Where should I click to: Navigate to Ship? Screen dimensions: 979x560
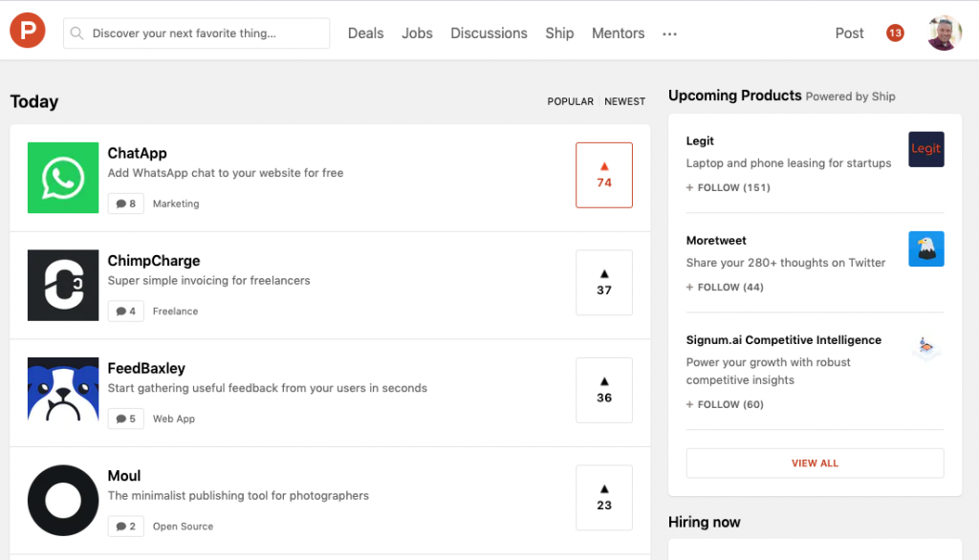(559, 33)
